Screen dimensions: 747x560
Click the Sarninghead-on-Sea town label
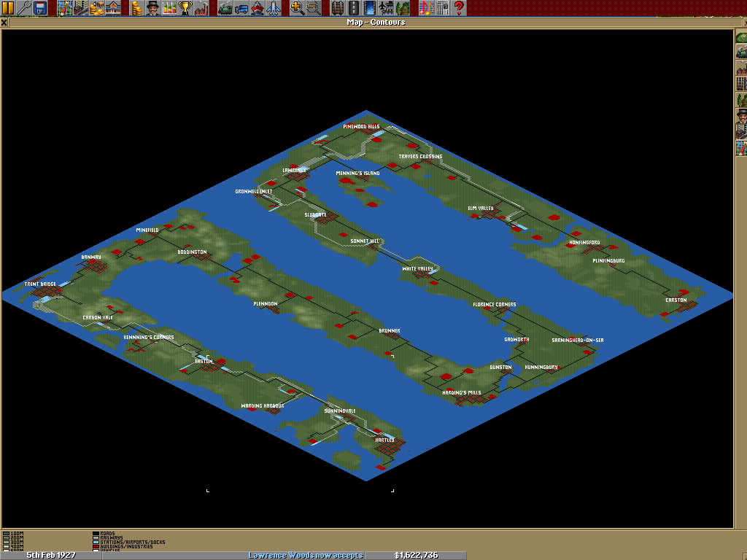click(578, 341)
